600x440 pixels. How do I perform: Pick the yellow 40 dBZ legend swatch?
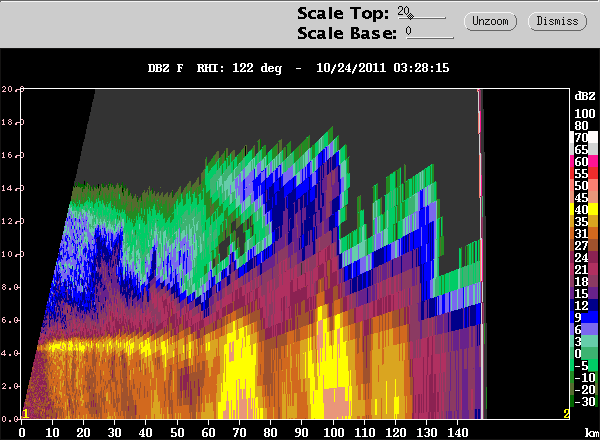click(x=584, y=209)
